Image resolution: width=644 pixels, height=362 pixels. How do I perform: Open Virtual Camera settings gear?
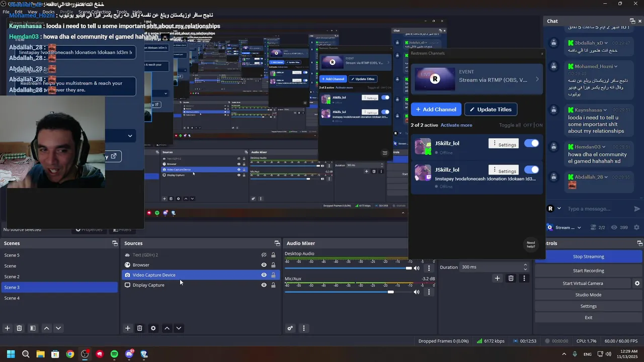637,284
